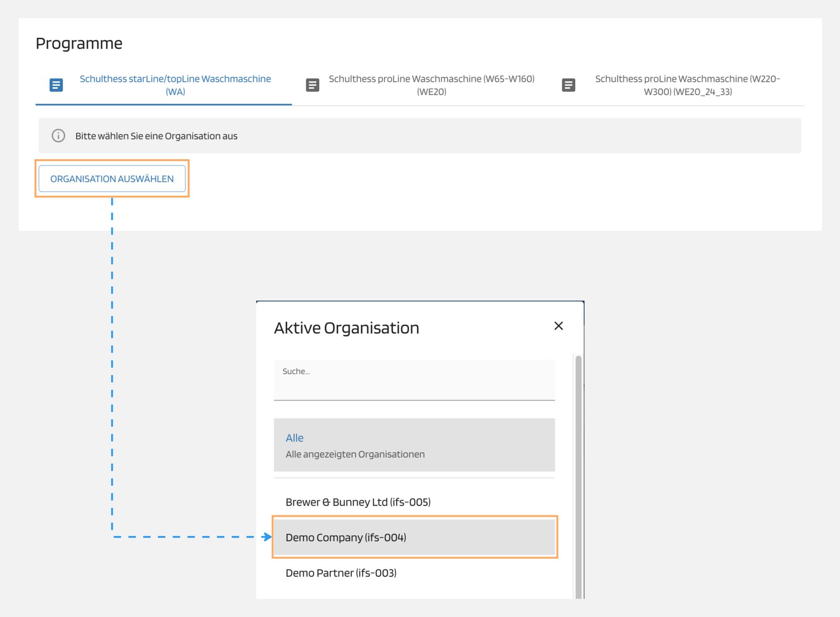Click the Aktive Organisation dialog title

(x=346, y=327)
